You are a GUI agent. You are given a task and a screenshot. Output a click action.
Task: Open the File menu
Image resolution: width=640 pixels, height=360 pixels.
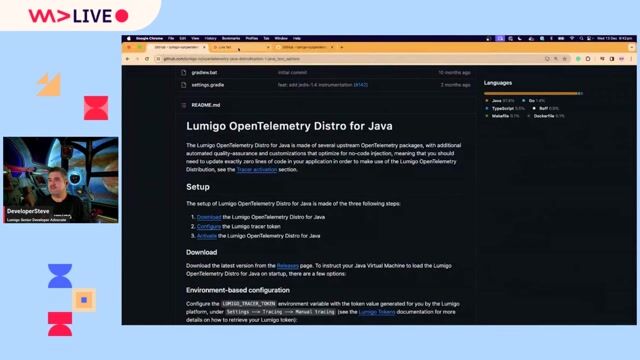pyautogui.click(x=171, y=38)
